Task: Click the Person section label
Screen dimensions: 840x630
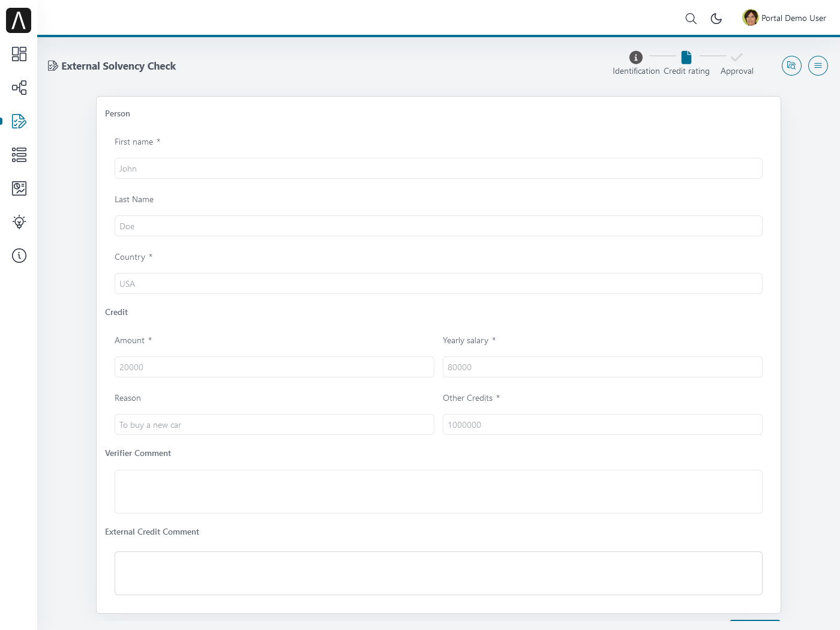Action: [118, 113]
